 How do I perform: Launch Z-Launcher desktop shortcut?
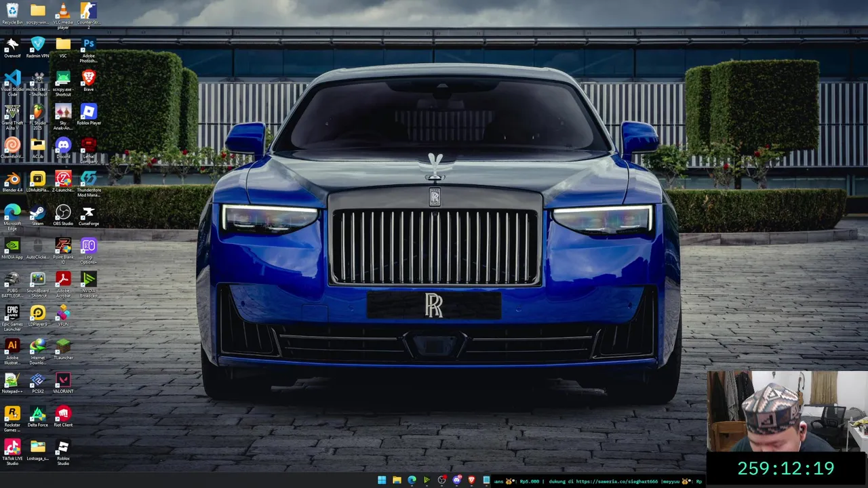[63, 181]
